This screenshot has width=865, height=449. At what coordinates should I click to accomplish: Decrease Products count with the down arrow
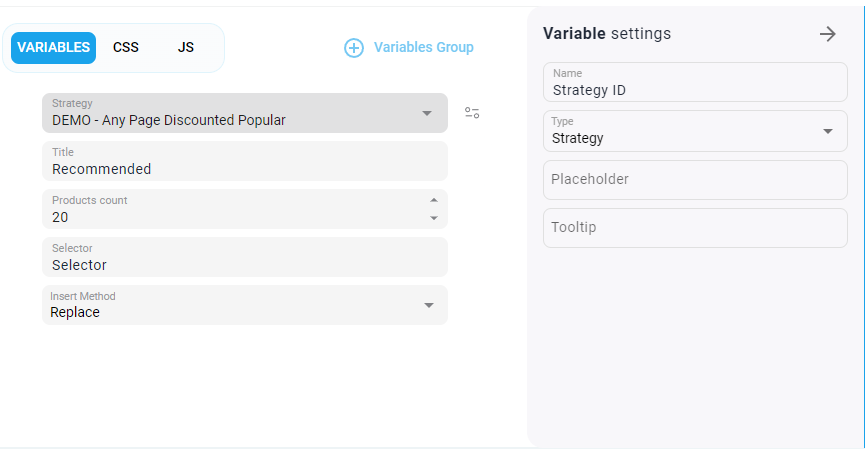[434, 217]
